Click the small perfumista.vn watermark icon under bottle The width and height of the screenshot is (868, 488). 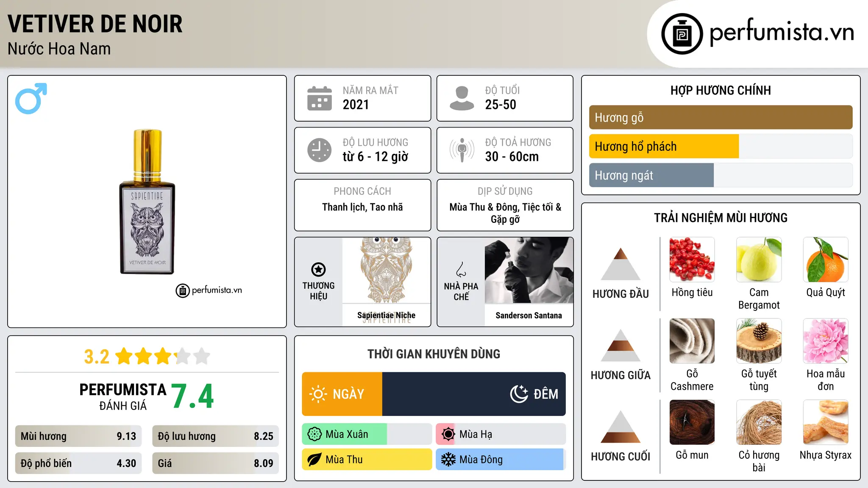[183, 291]
